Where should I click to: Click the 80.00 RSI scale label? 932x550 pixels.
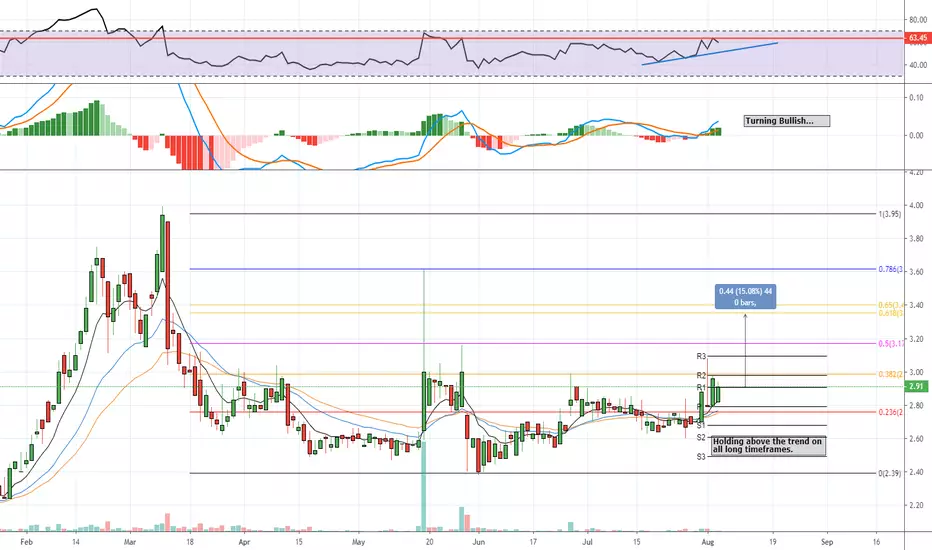[x=918, y=20]
